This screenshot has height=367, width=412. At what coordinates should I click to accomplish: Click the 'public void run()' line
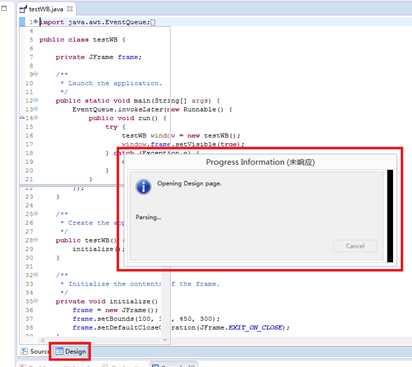[127, 118]
